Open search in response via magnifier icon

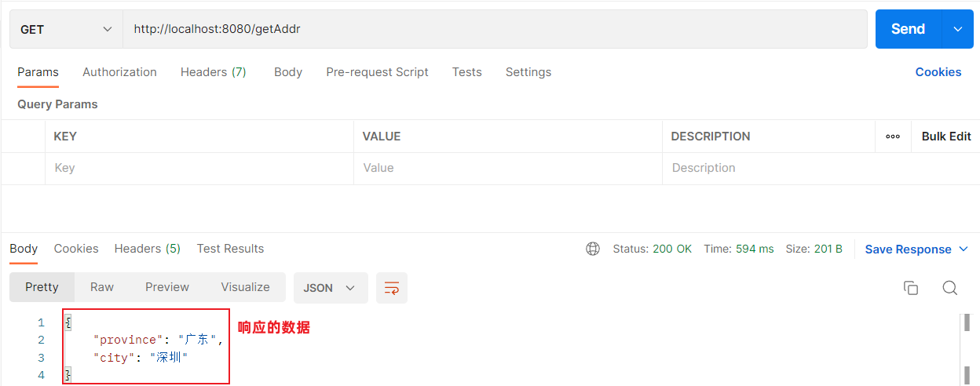[x=949, y=288]
